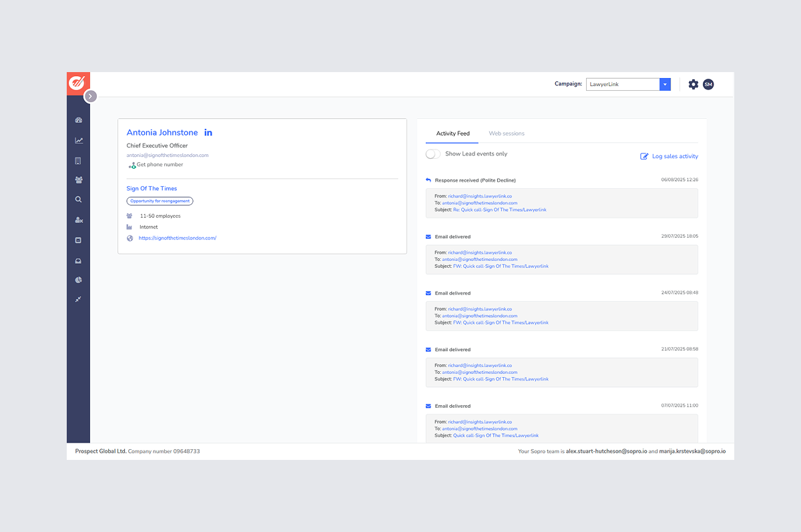Click Log sales activity link
Screen dimensions: 801x532
(669, 156)
